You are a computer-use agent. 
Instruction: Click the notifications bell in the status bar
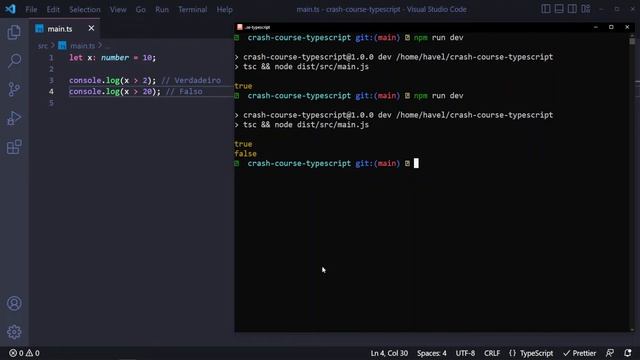tap(628, 353)
